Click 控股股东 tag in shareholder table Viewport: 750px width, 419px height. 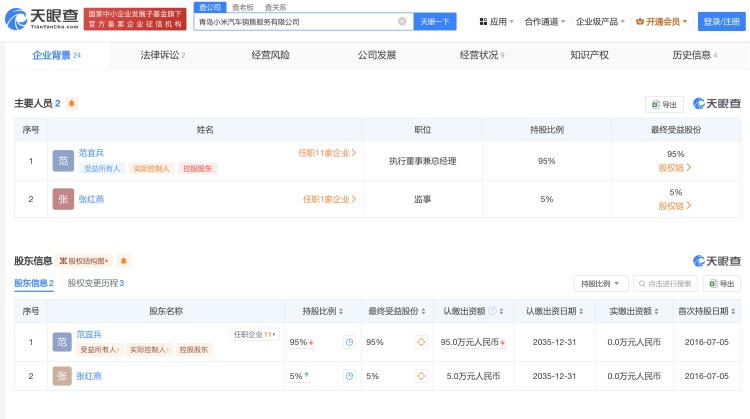click(194, 350)
